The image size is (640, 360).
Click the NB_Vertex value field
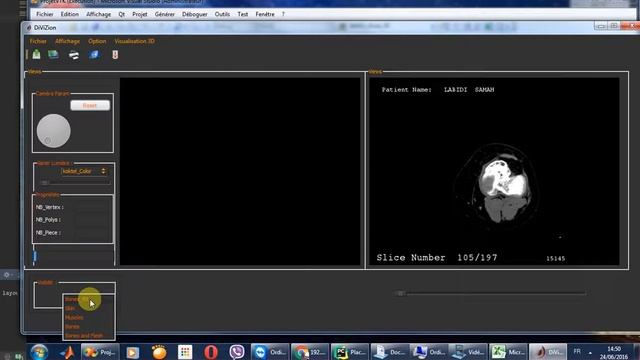[x=92, y=207]
